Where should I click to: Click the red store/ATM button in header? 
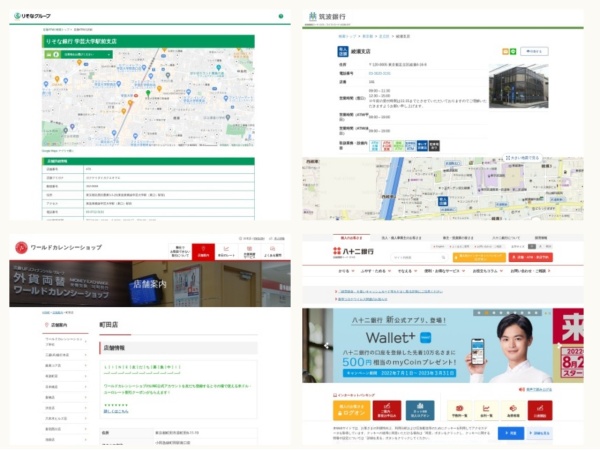(x=531, y=258)
